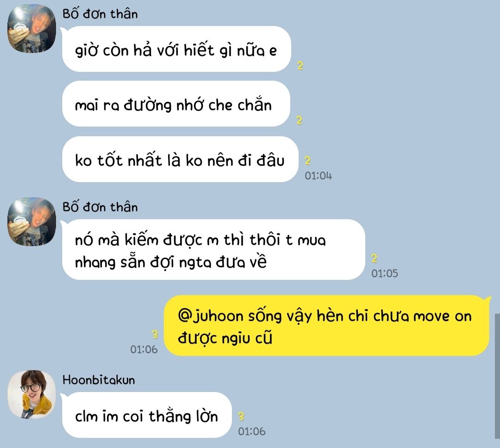Tap the first Bố đơn thân sender name
The image size is (500, 448).
click(100, 14)
